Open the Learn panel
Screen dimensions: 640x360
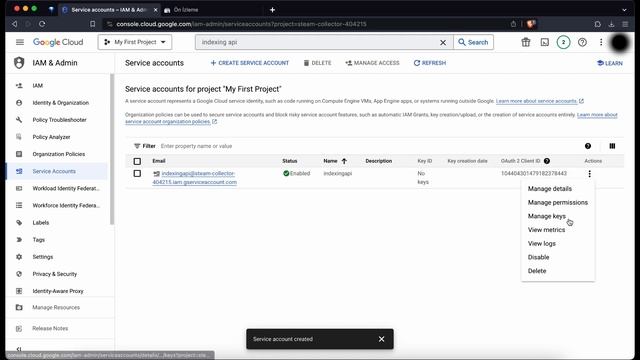[x=610, y=63]
